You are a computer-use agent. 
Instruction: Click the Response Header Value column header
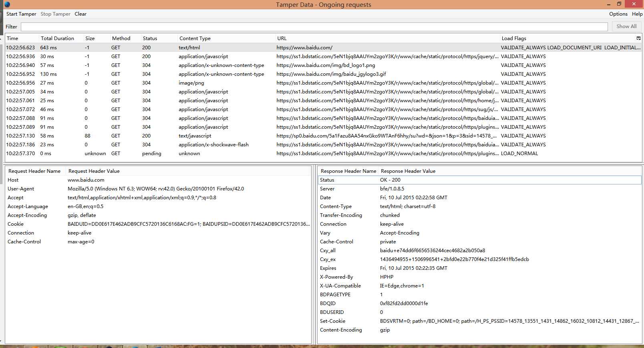510,171
